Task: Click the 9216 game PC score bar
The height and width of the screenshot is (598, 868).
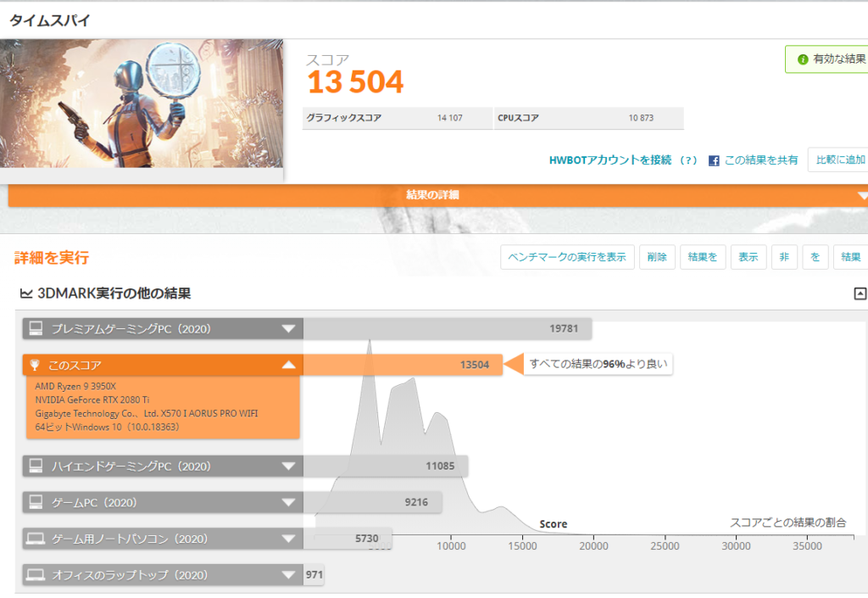Action: tap(373, 502)
